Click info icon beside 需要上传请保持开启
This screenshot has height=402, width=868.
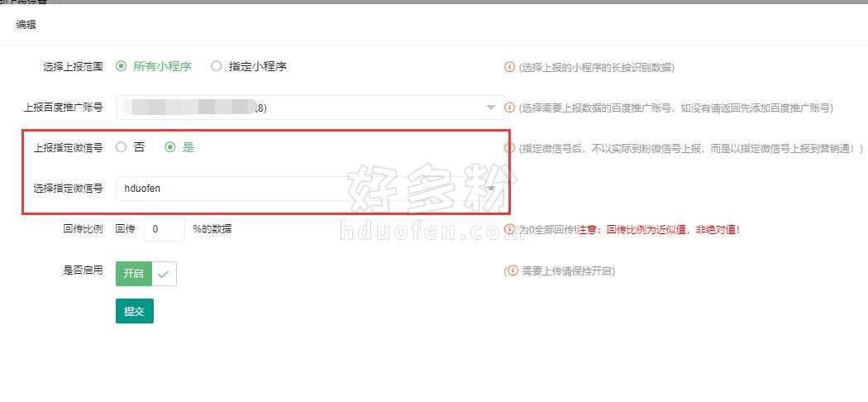[513, 270]
